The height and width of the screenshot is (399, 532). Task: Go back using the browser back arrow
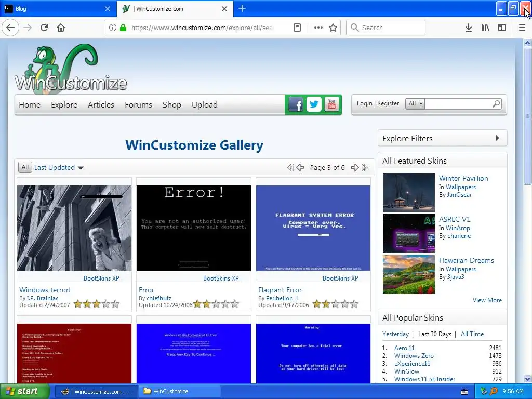pyautogui.click(x=10, y=28)
